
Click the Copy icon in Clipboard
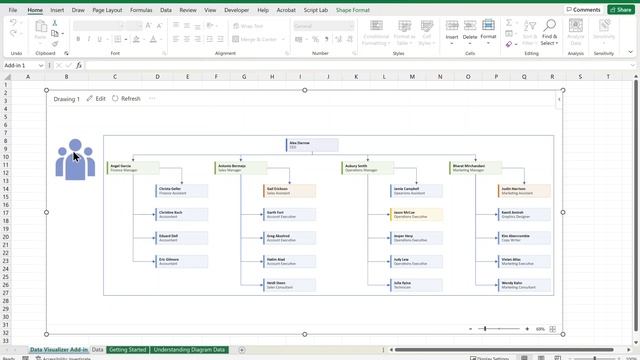54,33
